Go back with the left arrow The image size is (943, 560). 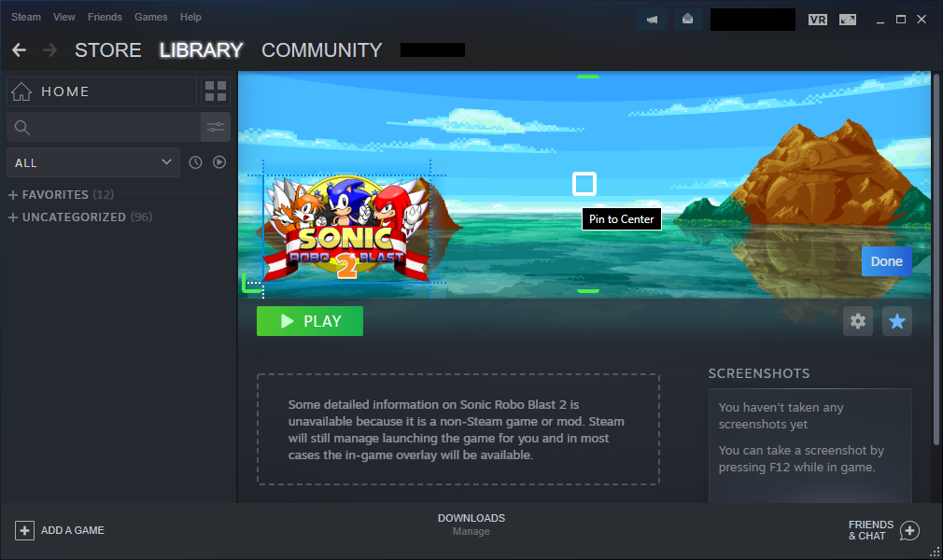tap(20, 49)
